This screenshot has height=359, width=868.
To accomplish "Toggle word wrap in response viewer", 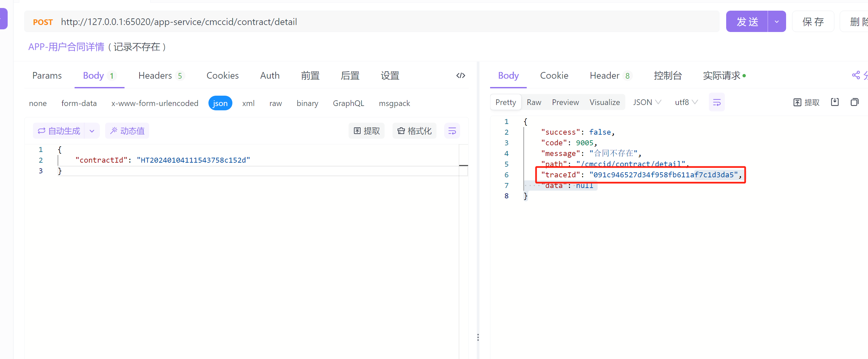I will (x=717, y=102).
